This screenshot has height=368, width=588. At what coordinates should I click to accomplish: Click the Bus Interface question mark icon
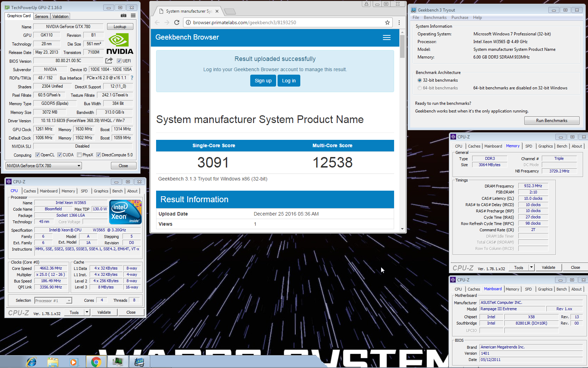pyautogui.click(x=132, y=78)
